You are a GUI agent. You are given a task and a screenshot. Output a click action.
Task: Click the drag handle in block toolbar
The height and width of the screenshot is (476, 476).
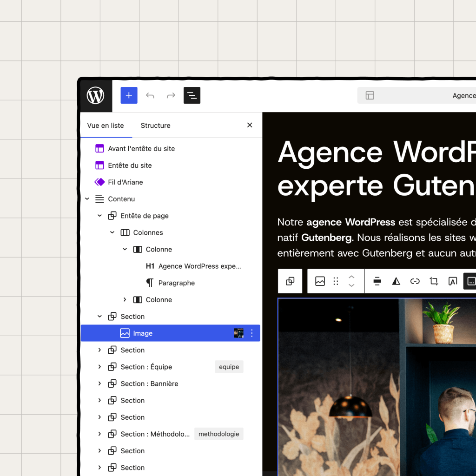click(336, 281)
